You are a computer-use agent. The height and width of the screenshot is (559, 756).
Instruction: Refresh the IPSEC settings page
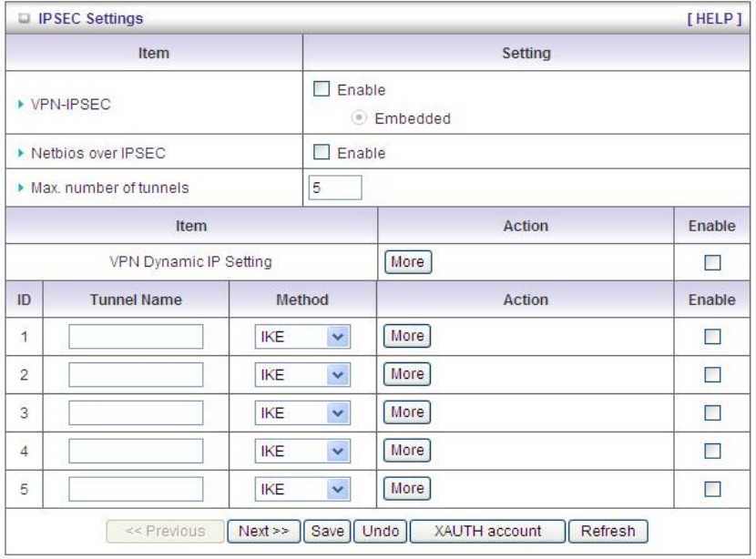pyautogui.click(x=608, y=530)
